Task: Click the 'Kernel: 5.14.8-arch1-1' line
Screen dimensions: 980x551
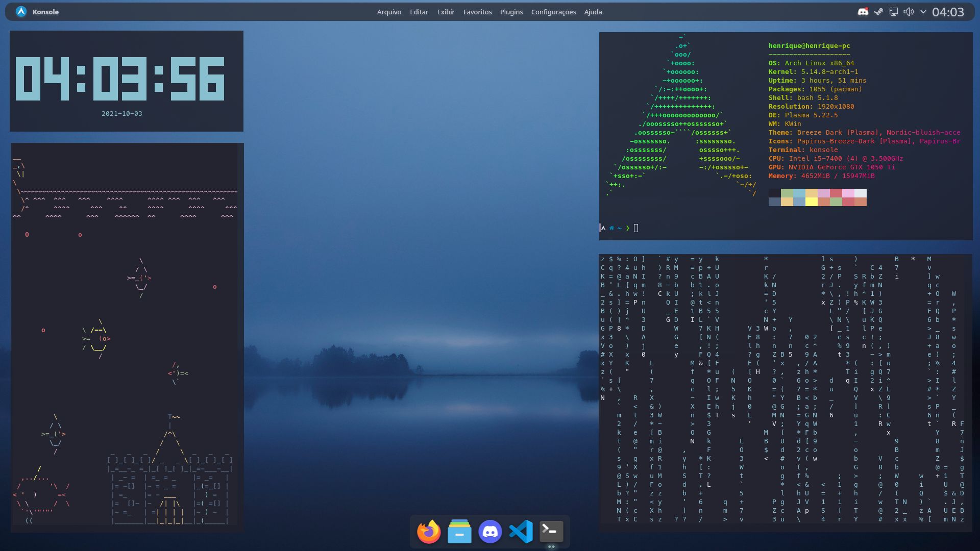Action: (x=813, y=72)
